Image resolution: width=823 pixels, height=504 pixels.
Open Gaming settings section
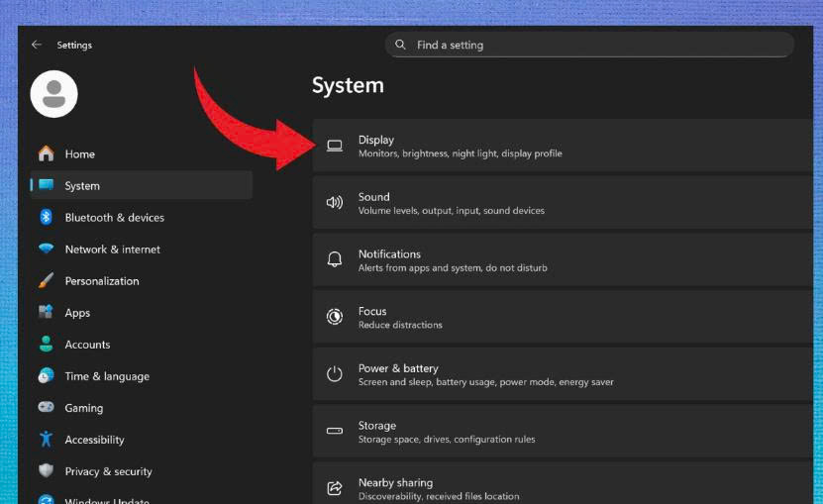142,408
